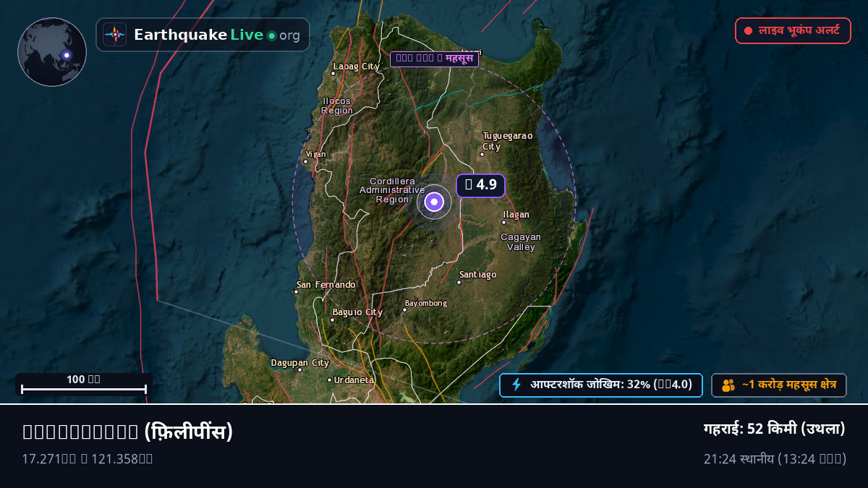This screenshot has width=868, height=488.
Task: Click the 'Ilocos Region' map label
Action: [x=337, y=106]
